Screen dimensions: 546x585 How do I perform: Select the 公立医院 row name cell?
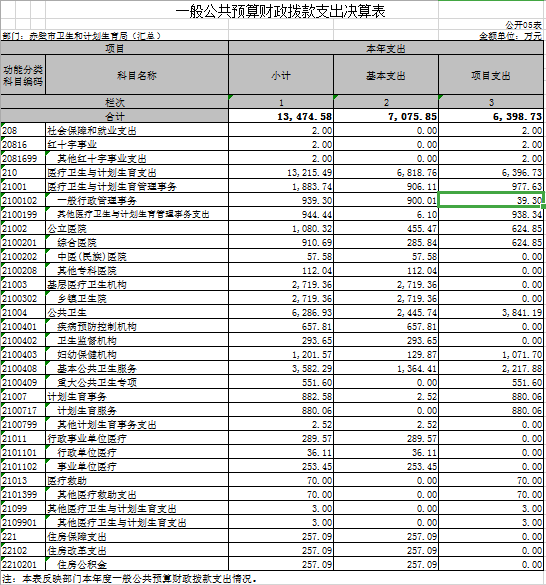(137, 228)
